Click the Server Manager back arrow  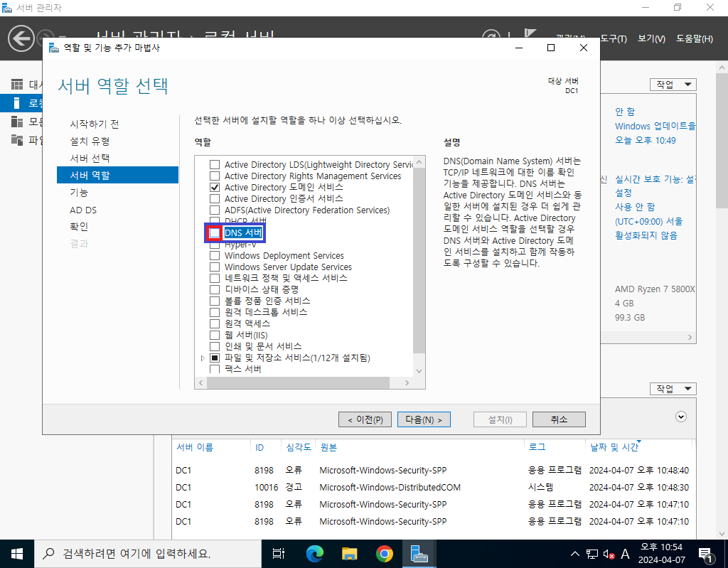21,38
